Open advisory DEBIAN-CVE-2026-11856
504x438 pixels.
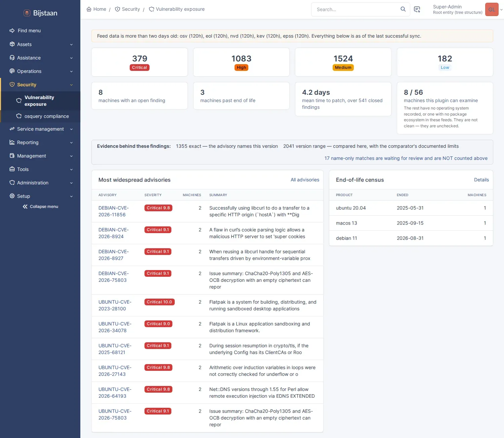click(x=114, y=211)
